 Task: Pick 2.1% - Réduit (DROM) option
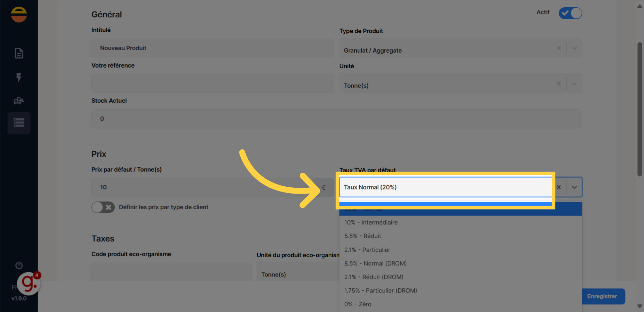tap(461, 277)
